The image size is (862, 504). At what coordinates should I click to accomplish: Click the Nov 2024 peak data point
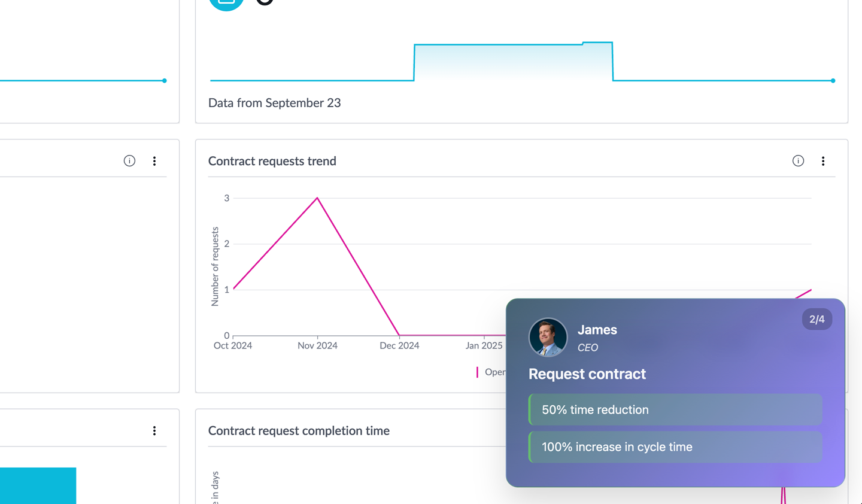tap(317, 198)
